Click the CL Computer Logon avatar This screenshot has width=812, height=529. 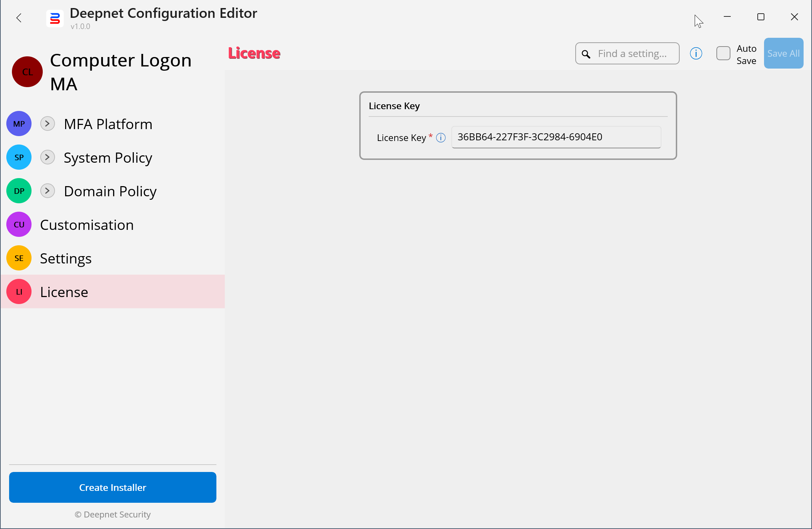tap(27, 72)
